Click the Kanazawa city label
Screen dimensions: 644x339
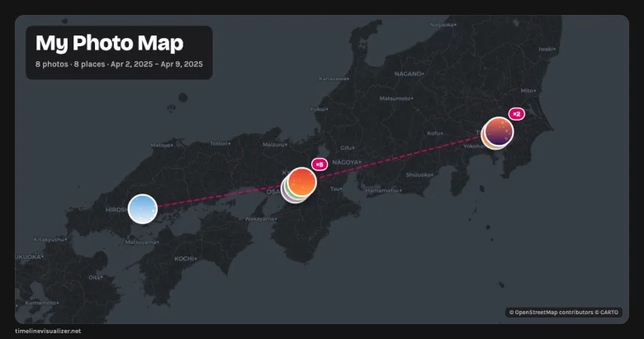pos(333,79)
